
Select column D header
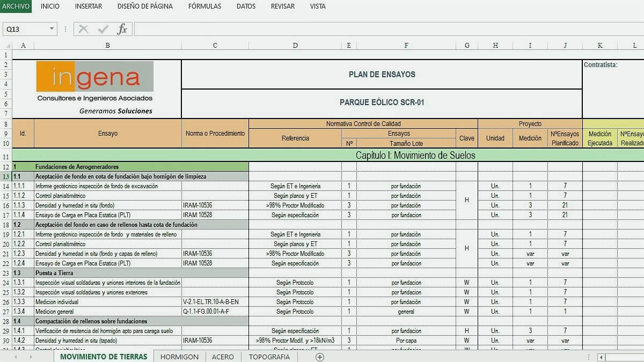[x=295, y=46]
